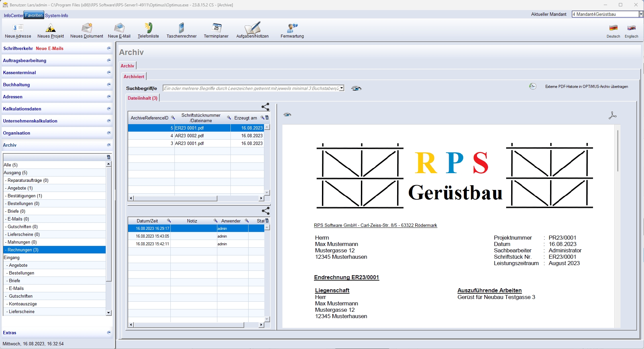
Task: Click the right arrow of the file table horizontal scrollbar
Action: point(261,198)
